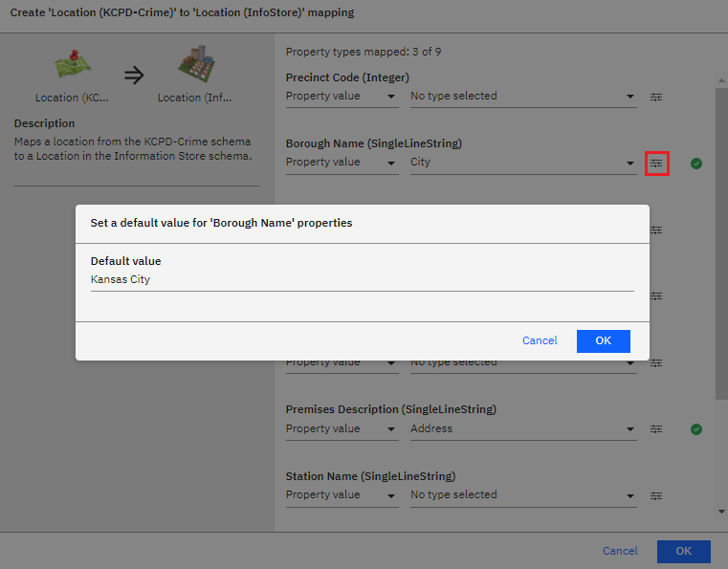The height and width of the screenshot is (569, 728).
Task: Click the 'Station Name (SingleLineString)' heading
Action: click(x=370, y=476)
